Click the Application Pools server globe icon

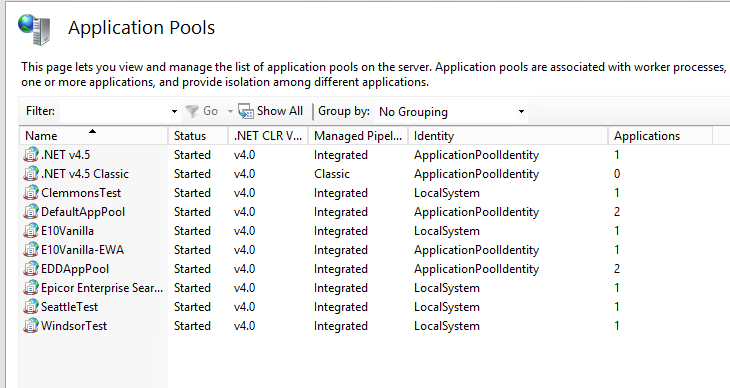[35, 29]
